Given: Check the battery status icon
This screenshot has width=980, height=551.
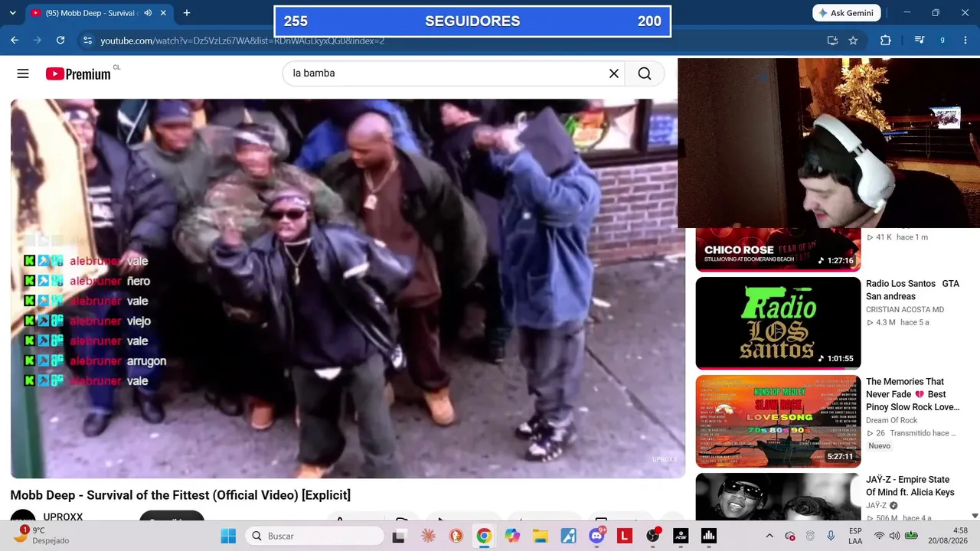Looking at the screenshot, I should click(x=911, y=536).
